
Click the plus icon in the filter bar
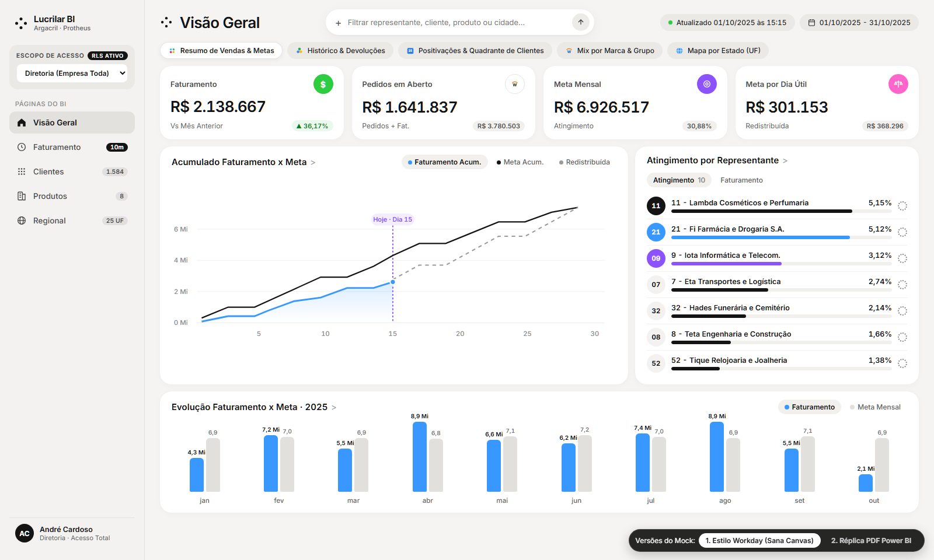tap(339, 23)
